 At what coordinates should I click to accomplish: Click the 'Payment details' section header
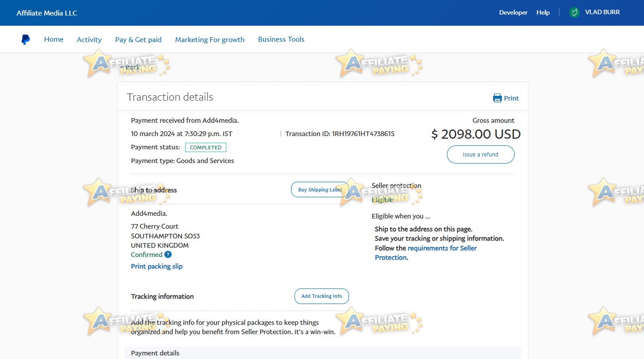155,353
